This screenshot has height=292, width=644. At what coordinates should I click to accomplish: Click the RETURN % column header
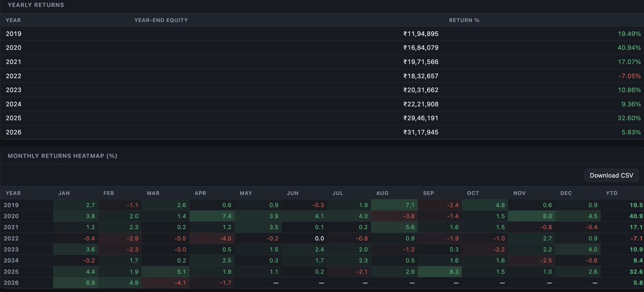click(x=464, y=20)
